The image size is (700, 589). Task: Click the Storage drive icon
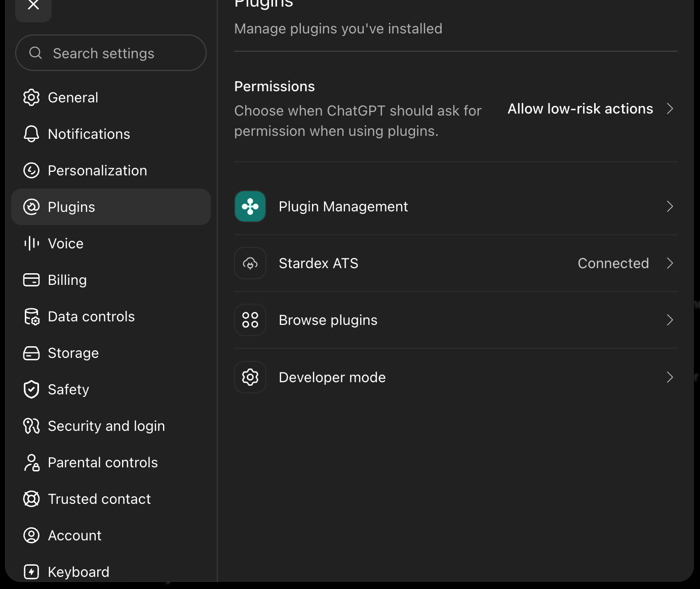pos(31,353)
